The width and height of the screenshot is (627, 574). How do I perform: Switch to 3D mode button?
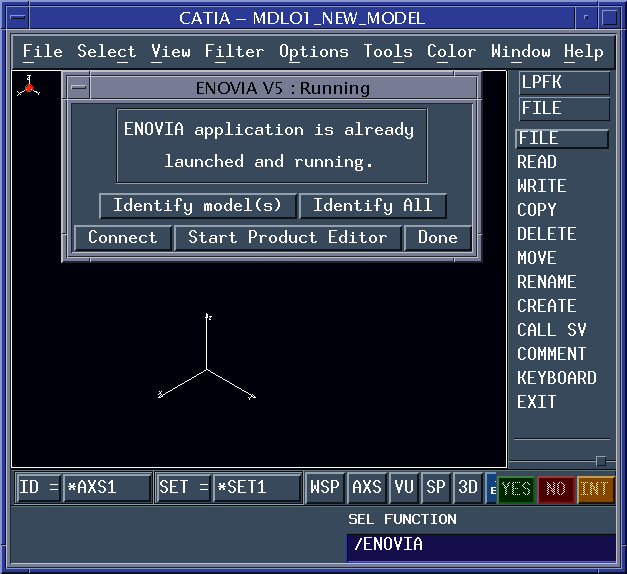tap(467, 488)
